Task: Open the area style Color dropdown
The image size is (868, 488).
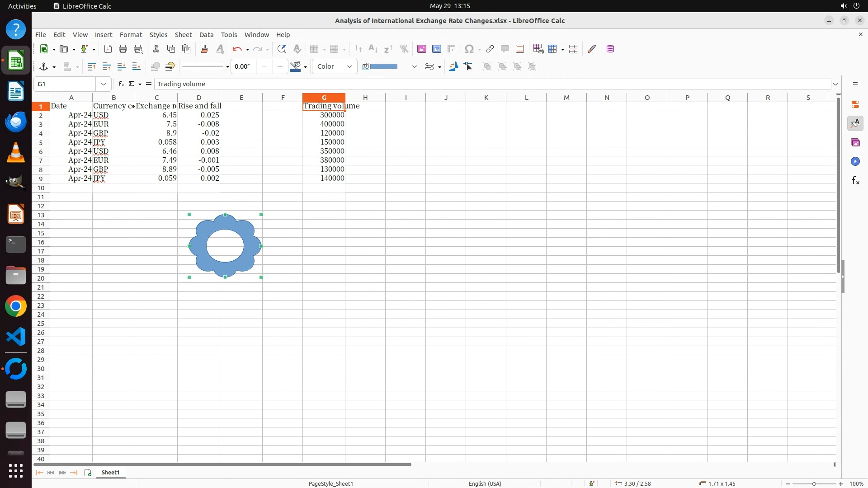Action: point(335,67)
